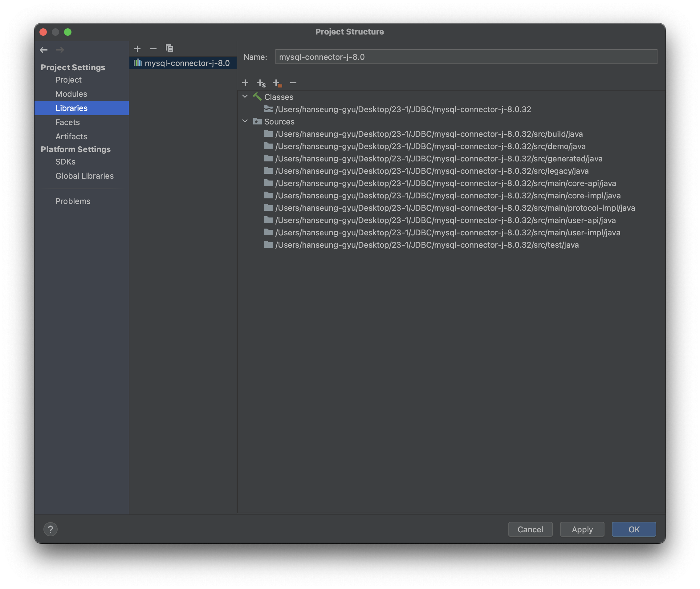
Task: Click the exclude roots icon
Action: (x=277, y=83)
